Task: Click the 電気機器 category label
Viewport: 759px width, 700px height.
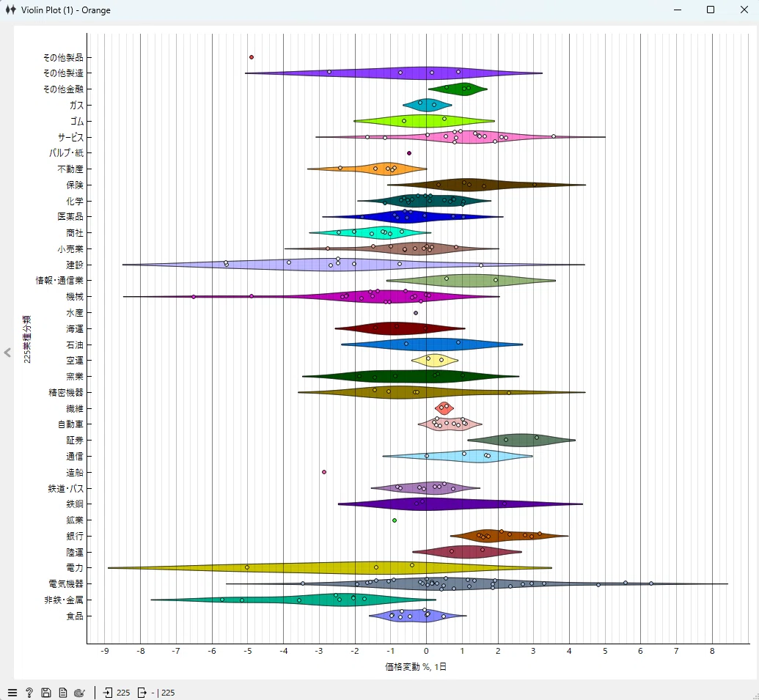Action: coord(66,584)
